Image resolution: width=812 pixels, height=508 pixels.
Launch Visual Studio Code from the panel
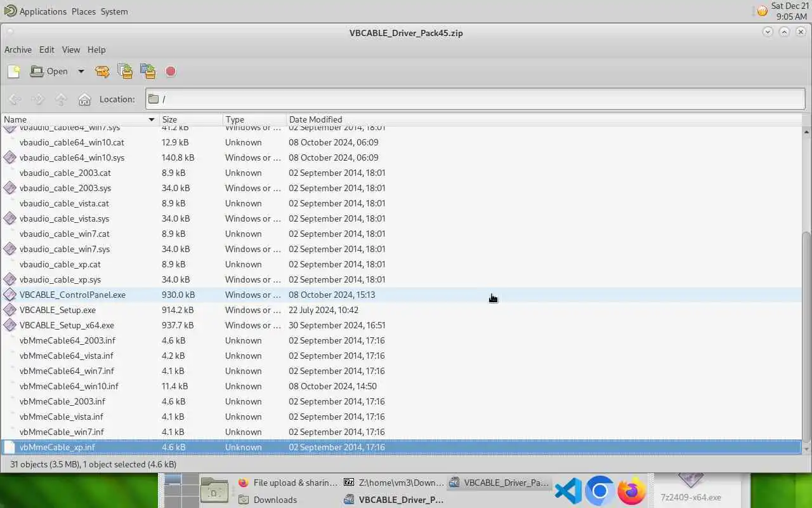pos(568,491)
